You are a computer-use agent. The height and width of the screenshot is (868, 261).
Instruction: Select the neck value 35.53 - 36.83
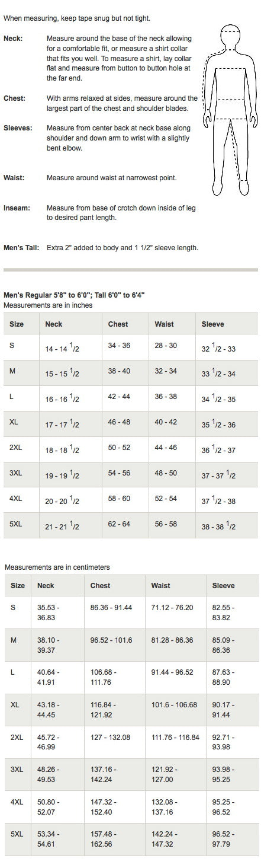pos(49,612)
